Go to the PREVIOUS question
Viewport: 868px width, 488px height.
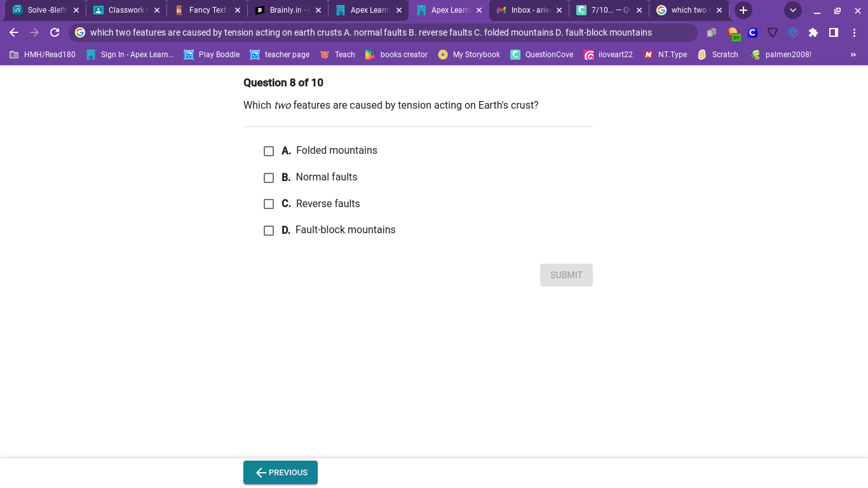(280, 473)
